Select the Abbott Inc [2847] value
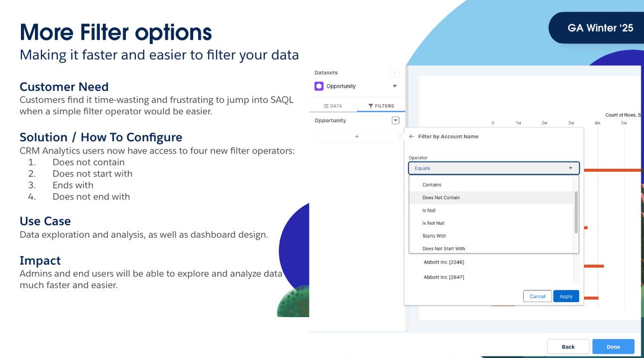The width and height of the screenshot is (644, 358). [x=444, y=277]
